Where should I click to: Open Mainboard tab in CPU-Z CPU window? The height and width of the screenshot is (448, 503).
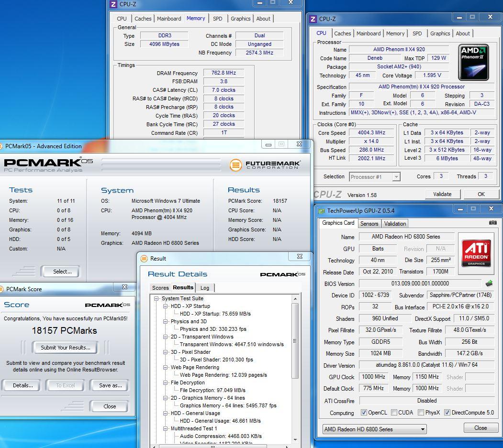(x=368, y=33)
